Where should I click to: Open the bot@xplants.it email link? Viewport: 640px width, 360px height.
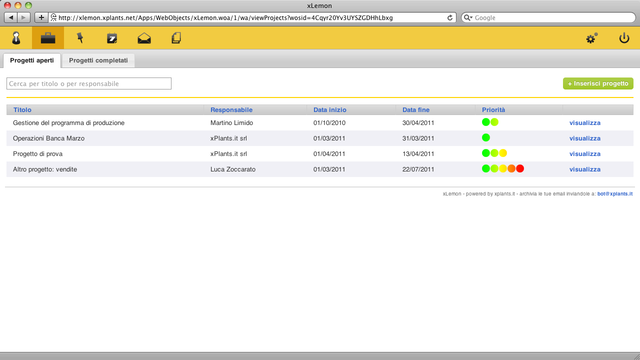tap(615, 194)
